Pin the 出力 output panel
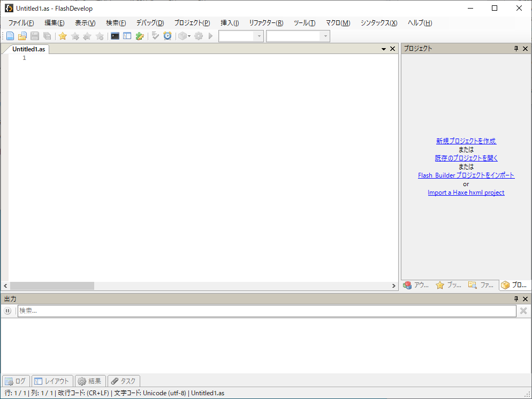This screenshot has height=399, width=532. [x=516, y=298]
